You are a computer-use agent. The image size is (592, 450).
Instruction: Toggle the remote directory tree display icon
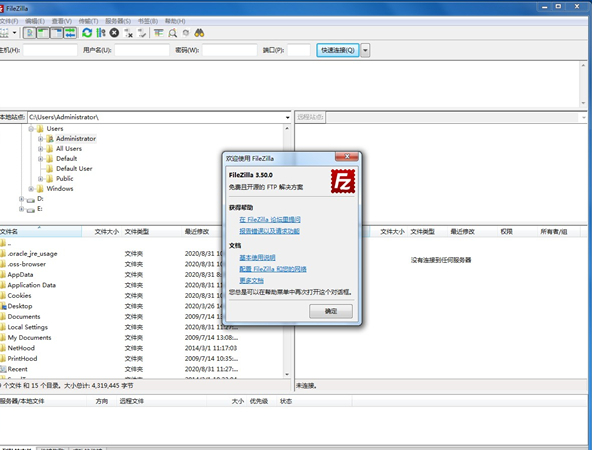[57, 33]
